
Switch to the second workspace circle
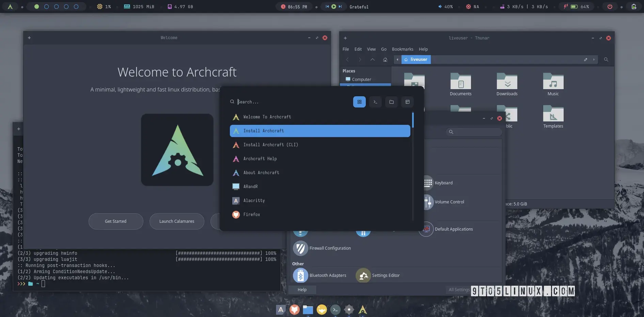(x=46, y=6)
